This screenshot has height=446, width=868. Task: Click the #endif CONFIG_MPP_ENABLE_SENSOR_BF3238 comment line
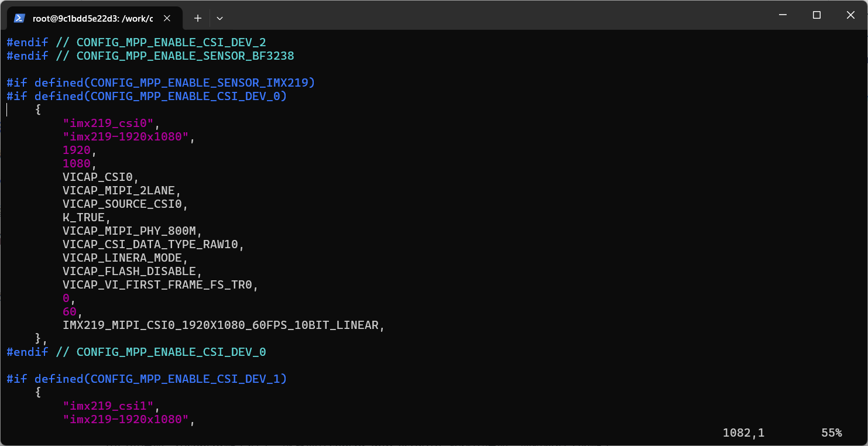click(150, 56)
